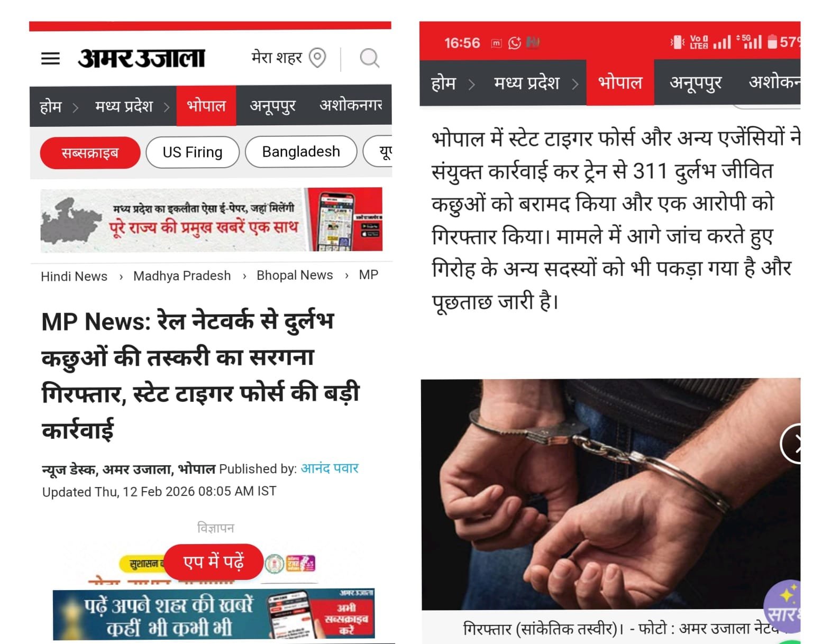The height and width of the screenshot is (644, 822).
Task: Open the Madhya Pradesh e-paper banner
Action: click(212, 219)
